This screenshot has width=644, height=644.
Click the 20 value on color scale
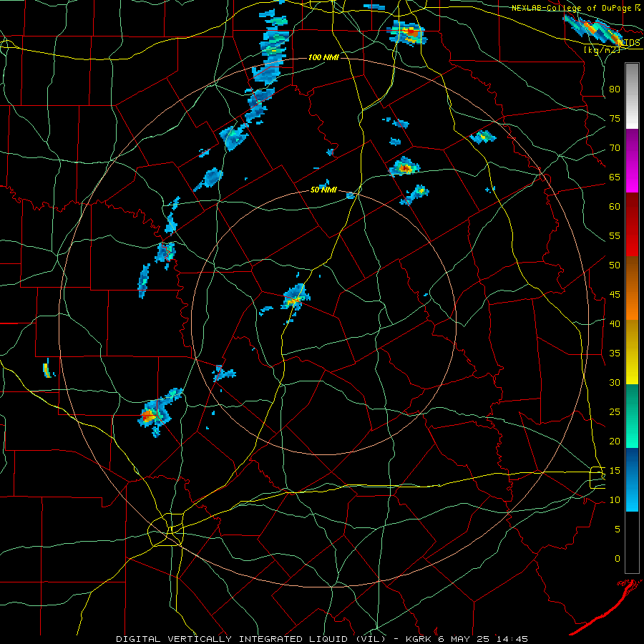click(x=615, y=441)
